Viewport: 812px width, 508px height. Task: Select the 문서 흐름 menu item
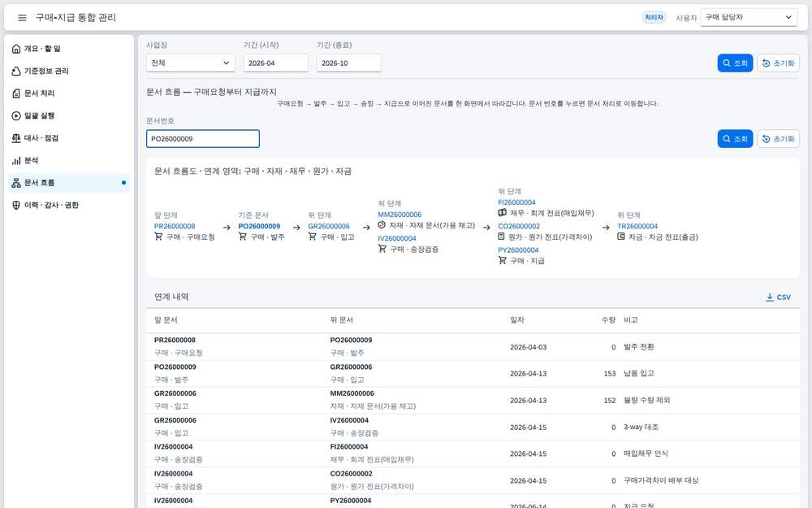pyautogui.click(x=69, y=183)
